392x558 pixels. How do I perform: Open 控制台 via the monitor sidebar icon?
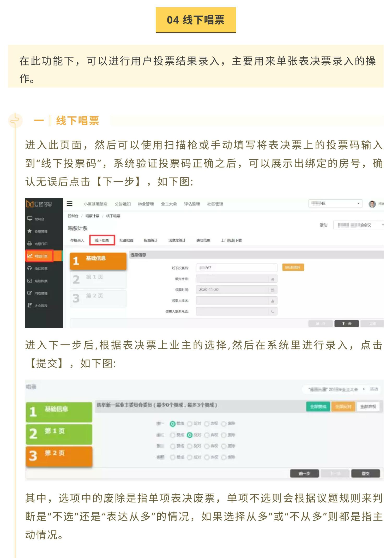coord(30,219)
